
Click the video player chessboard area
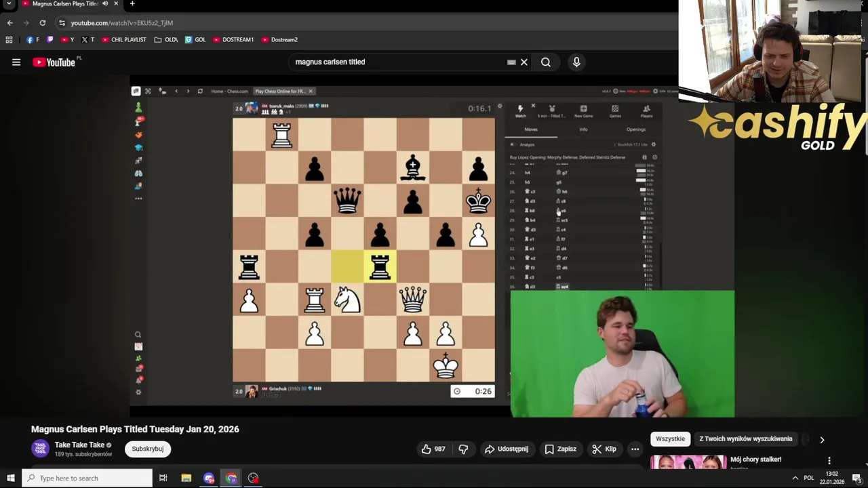pyautogui.click(x=363, y=249)
